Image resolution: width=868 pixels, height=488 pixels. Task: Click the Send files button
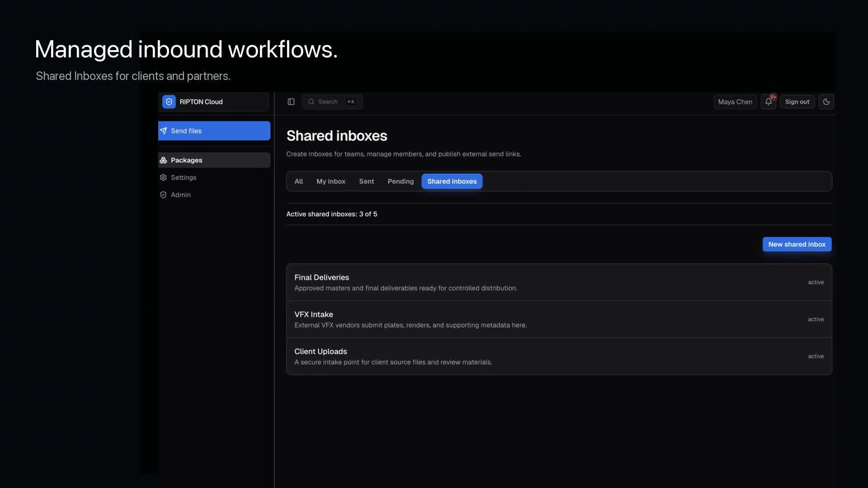(x=214, y=131)
